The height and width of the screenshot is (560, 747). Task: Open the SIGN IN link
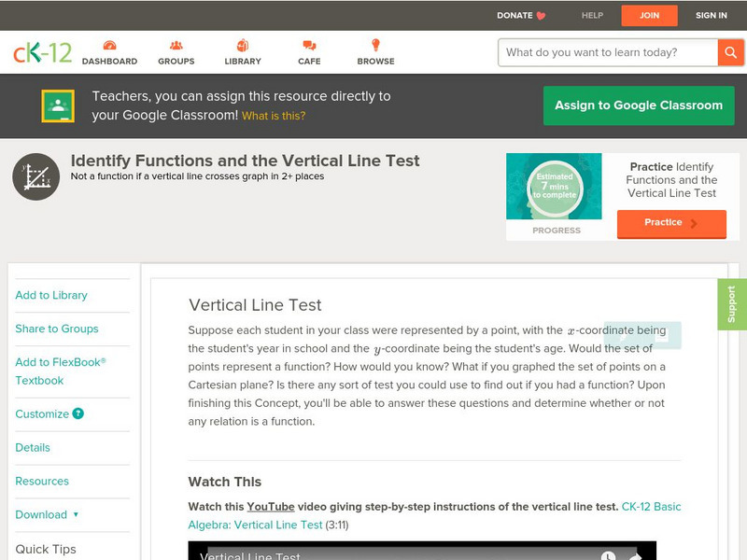coord(711,15)
